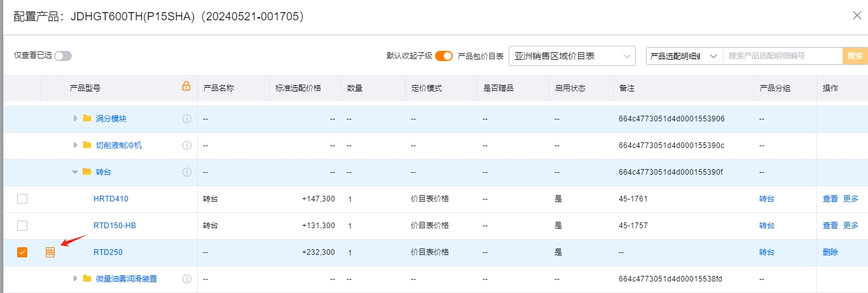Click the 45-1761 remark cell
868x293 pixels.
(633, 199)
